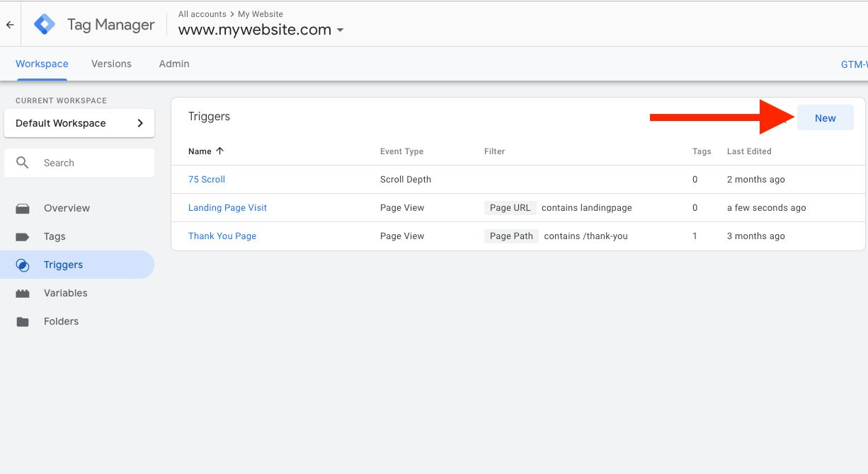Switch to the Versions tab
This screenshot has height=474, width=868.
pyautogui.click(x=110, y=64)
